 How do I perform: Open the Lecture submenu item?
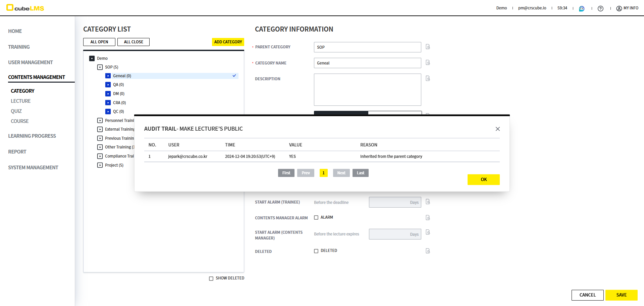pos(20,101)
